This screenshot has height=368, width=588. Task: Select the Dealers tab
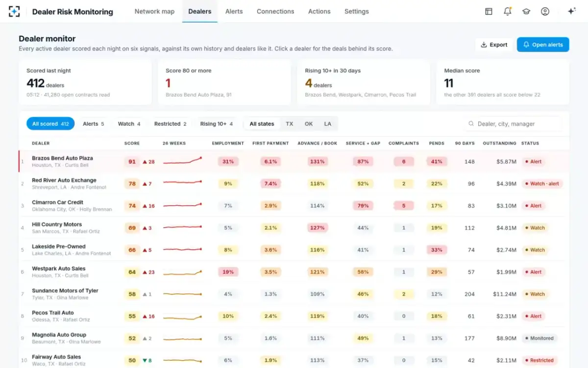click(200, 11)
